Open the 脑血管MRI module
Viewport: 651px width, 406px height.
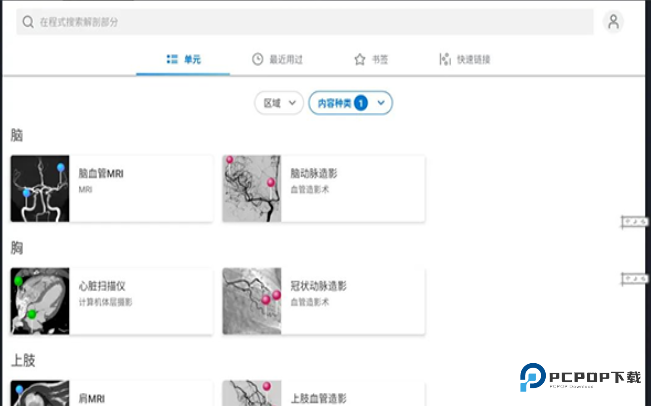pyautogui.click(x=112, y=188)
